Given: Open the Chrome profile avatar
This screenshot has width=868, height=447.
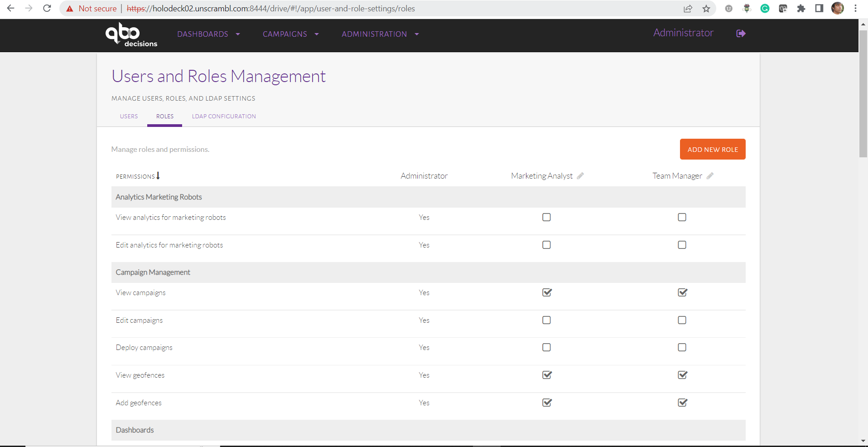Looking at the screenshot, I should click(838, 9).
